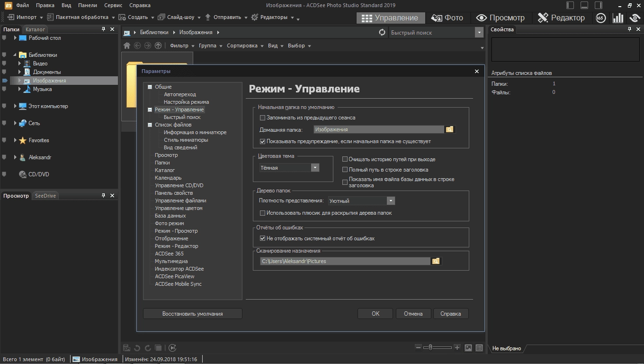Click the play slideshow icon in bottom toolbar
This screenshot has width=644, height=364.
[x=172, y=348]
